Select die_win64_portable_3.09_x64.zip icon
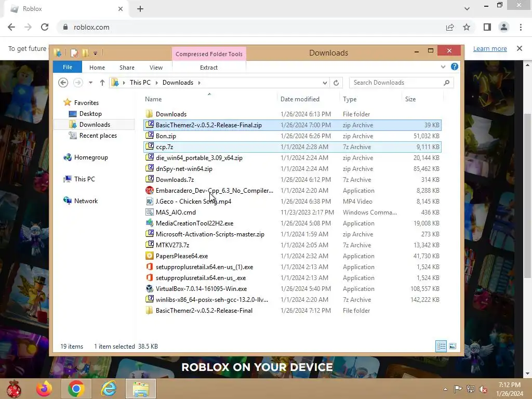Screen dimensions: 532x399 tap(149, 157)
